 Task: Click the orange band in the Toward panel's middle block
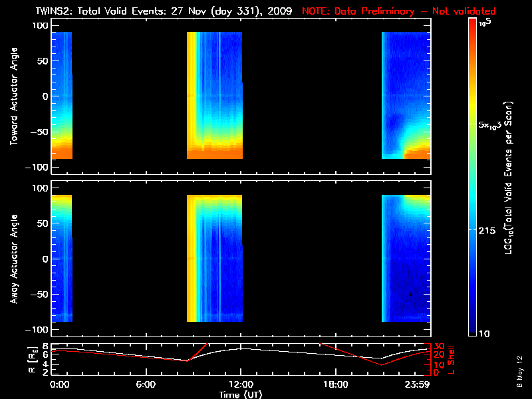(214, 153)
